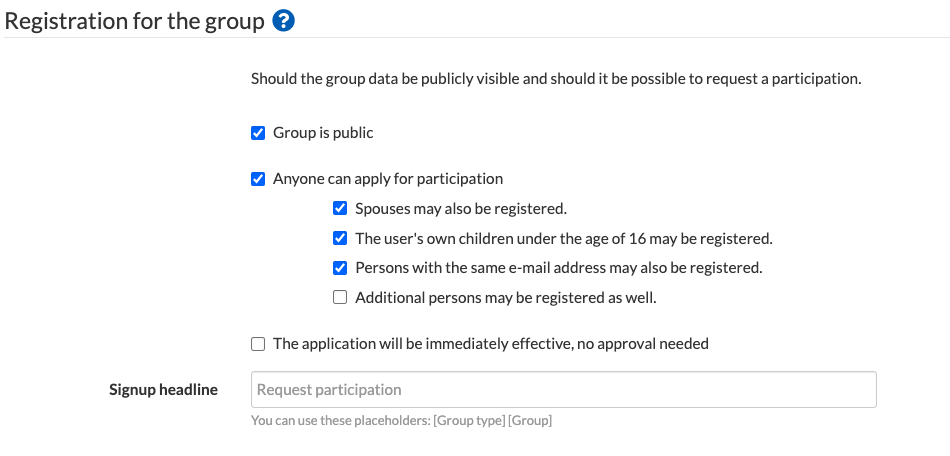Click the Group is public label text
Viewport: 950px width, 456px height.
tap(323, 133)
